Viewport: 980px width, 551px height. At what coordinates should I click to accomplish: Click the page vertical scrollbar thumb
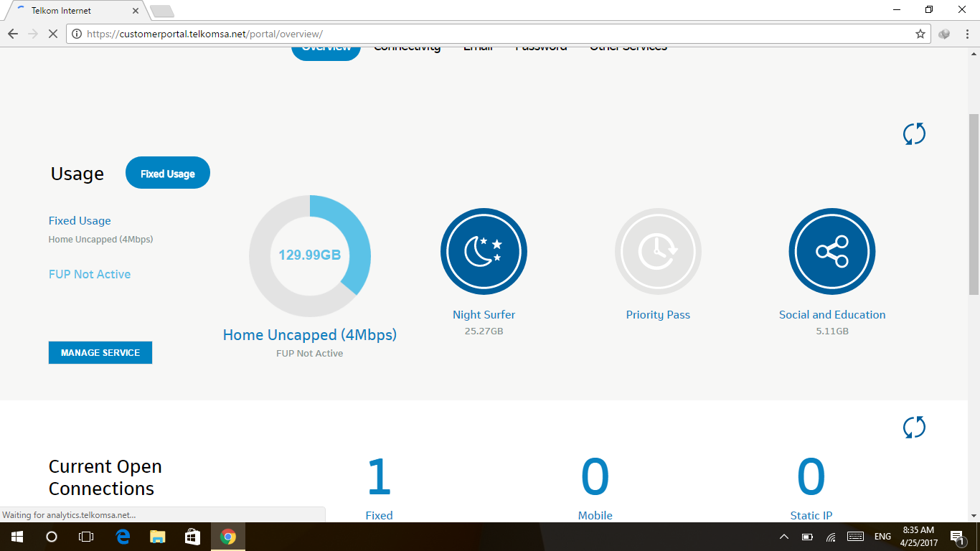[974, 204]
